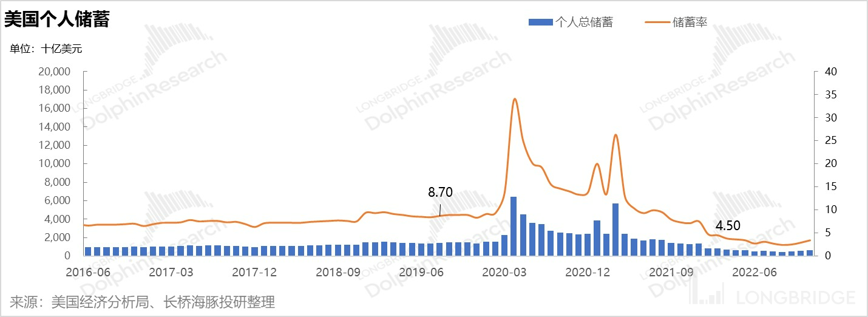Select the chart title 美国个人储蓄
Screen dimensions: 868x317
point(57,19)
